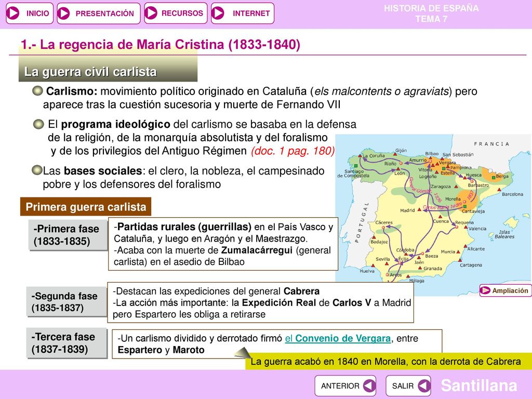Click the play arrow icon beside RECURSOS

click(151, 13)
